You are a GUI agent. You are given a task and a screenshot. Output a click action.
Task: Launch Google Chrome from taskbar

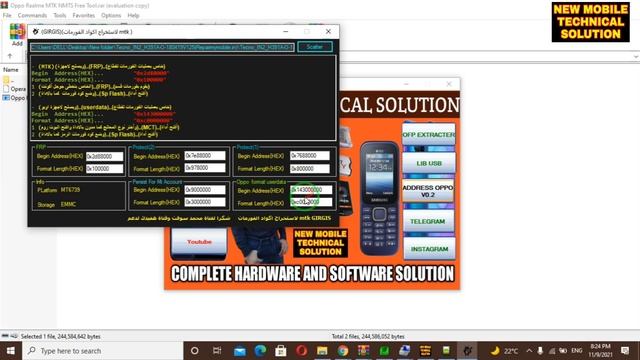pos(343,351)
